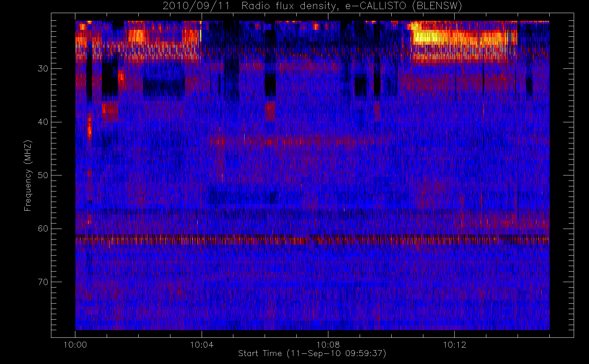Click the 'Frequency (MHZ)' y-axis label
This screenshot has width=589, height=364.
(28, 175)
